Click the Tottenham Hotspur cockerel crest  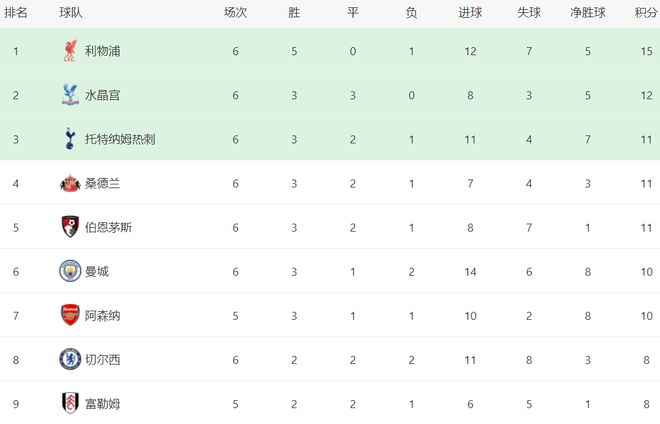[69, 139]
